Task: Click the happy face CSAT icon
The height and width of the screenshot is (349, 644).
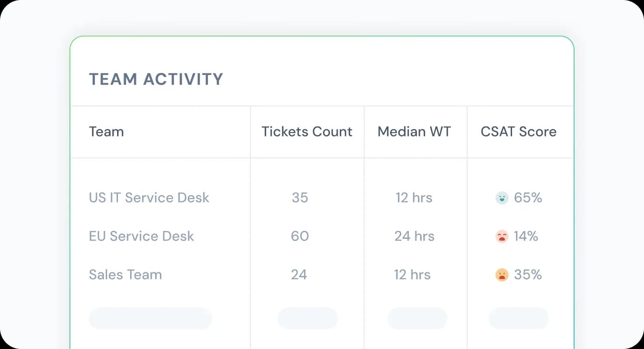Action: 502,198
